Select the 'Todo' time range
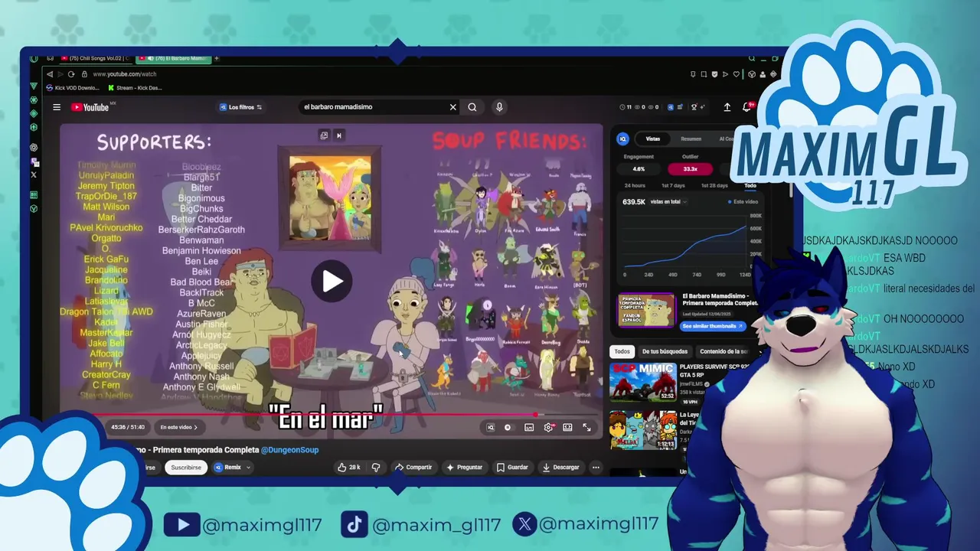This screenshot has height=551, width=980. click(750, 186)
